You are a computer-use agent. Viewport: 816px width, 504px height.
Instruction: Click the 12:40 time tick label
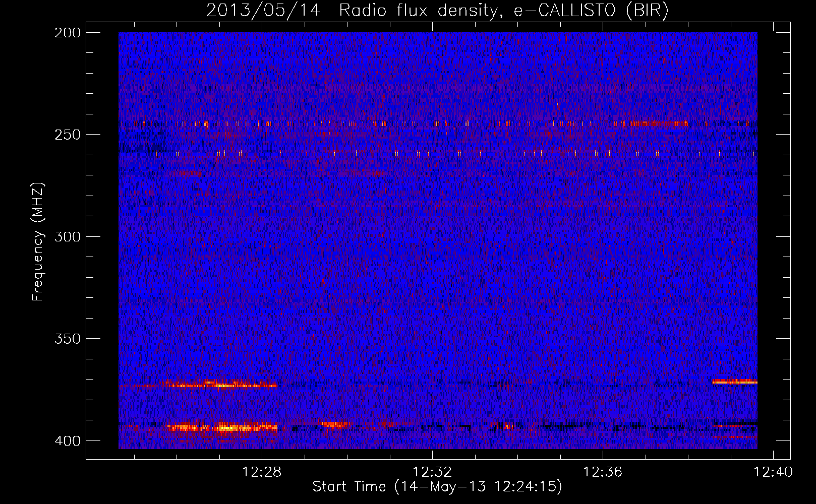pyautogui.click(x=773, y=472)
